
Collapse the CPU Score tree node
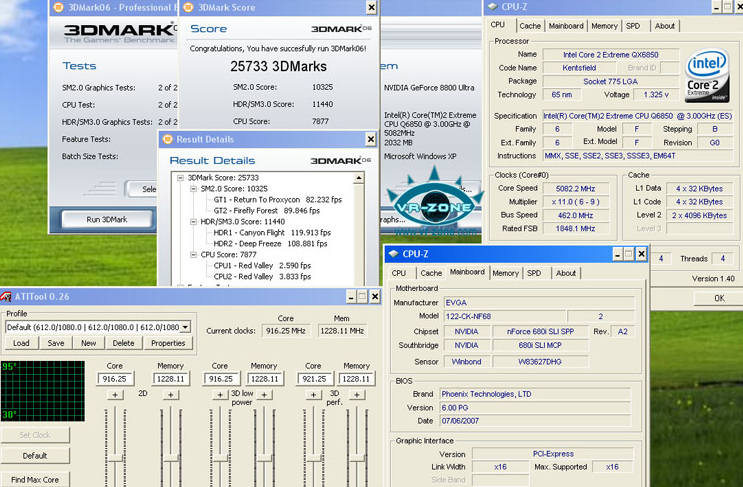coord(191,254)
